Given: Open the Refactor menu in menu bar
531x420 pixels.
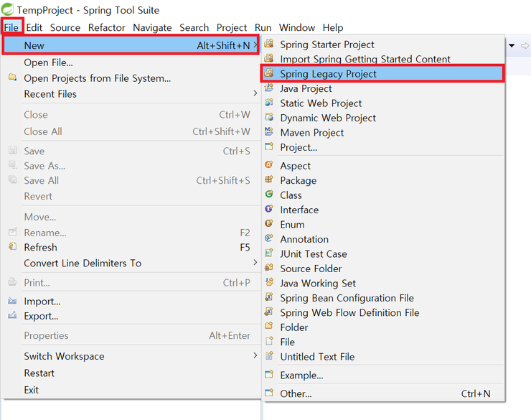Looking at the screenshot, I should click(106, 27).
